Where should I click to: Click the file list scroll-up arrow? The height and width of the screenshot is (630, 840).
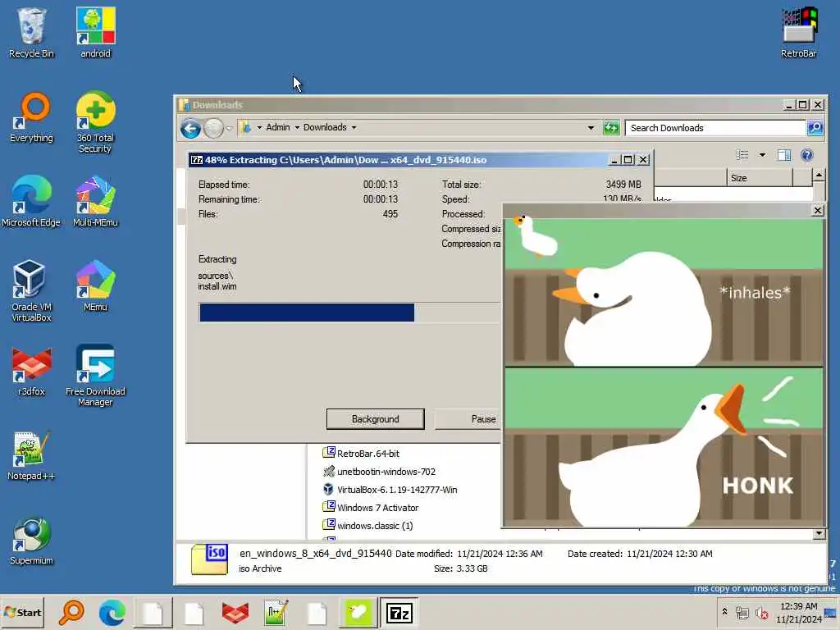click(x=819, y=176)
